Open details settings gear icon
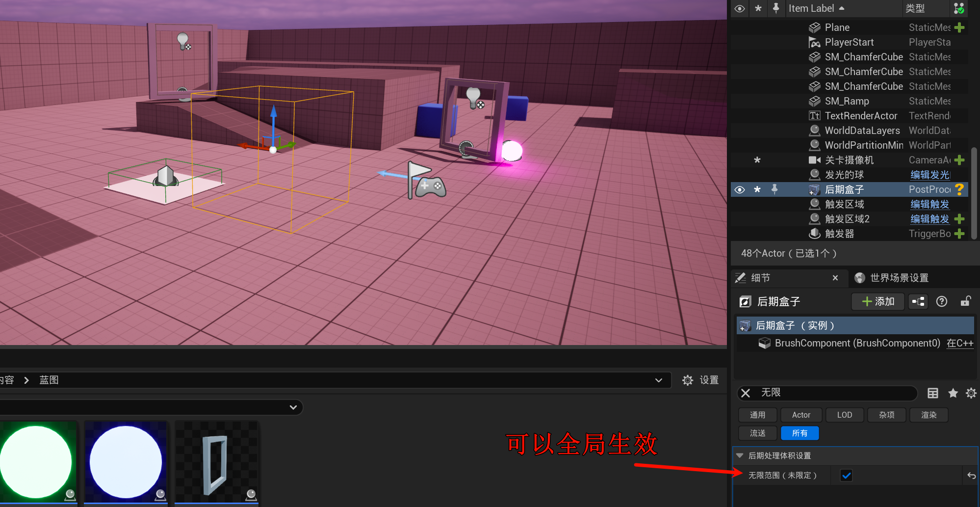Screen dimensions: 980x507 (x=971, y=393)
